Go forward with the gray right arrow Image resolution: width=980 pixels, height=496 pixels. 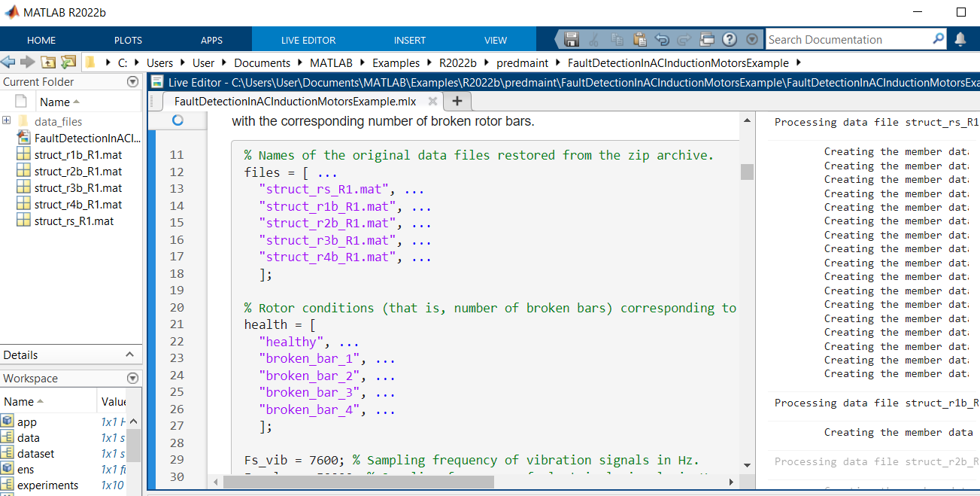pos(28,62)
